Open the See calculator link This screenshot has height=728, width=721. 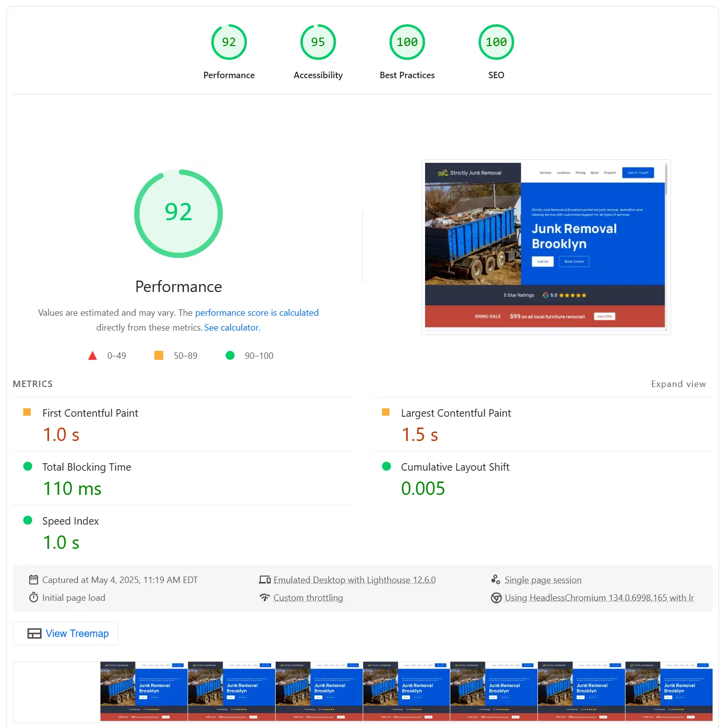coord(232,328)
